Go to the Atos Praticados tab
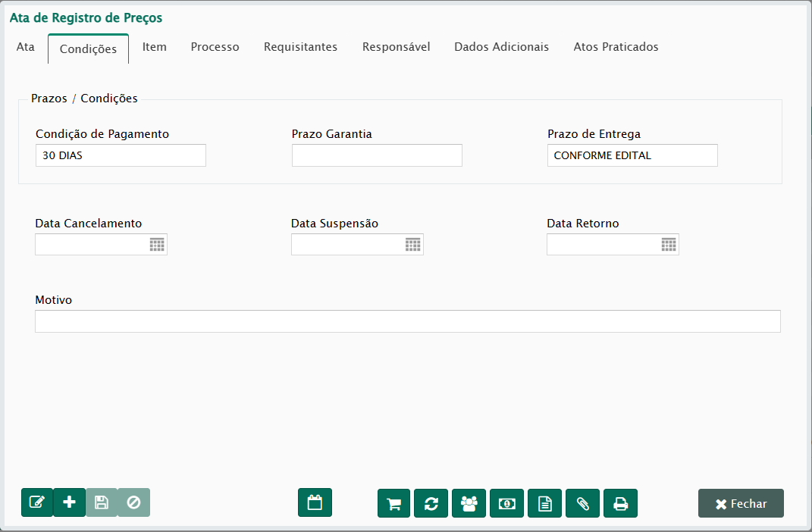The image size is (812, 532). click(616, 47)
